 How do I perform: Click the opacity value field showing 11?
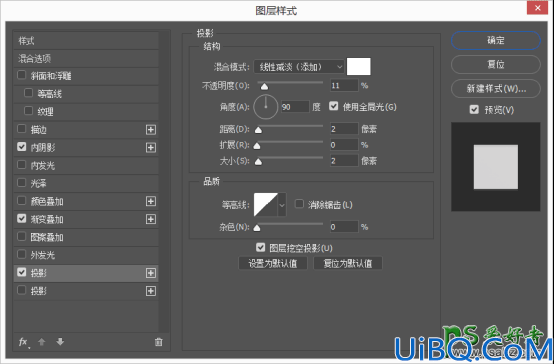pos(344,86)
